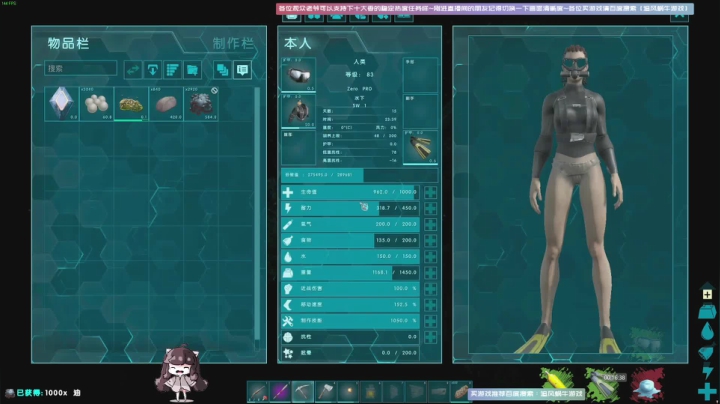
Task: Click the oxygen tank stat icon
Action: pyautogui.click(x=288, y=224)
